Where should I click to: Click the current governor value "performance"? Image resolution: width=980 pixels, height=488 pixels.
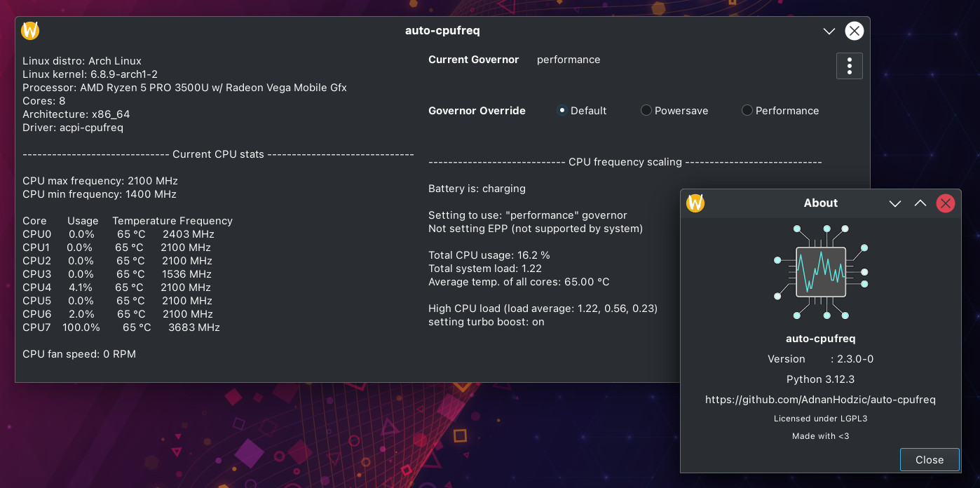(x=569, y=60)
